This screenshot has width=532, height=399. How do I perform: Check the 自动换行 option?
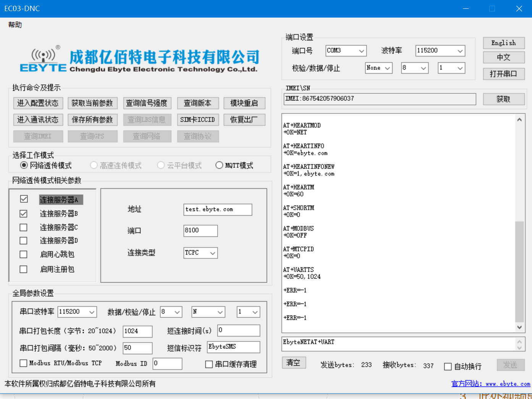(448, 367)
